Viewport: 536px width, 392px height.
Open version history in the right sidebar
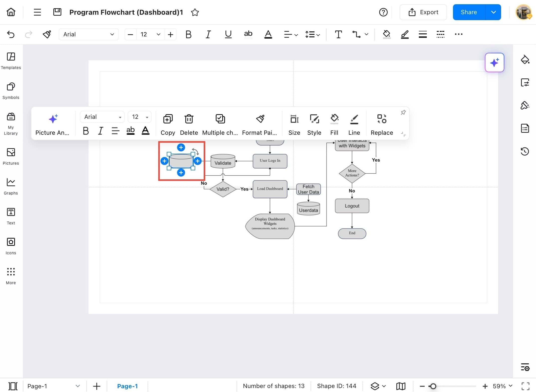click(x=525, y=151)
